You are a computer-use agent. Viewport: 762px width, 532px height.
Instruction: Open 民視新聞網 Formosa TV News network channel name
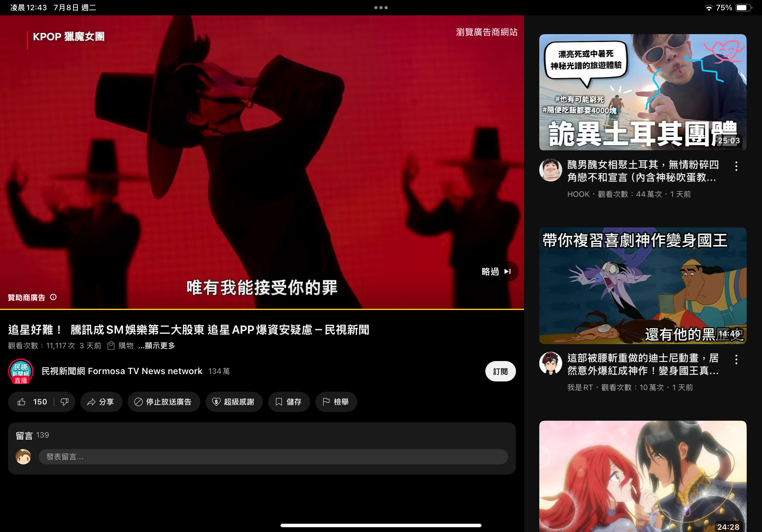[122, 371]
